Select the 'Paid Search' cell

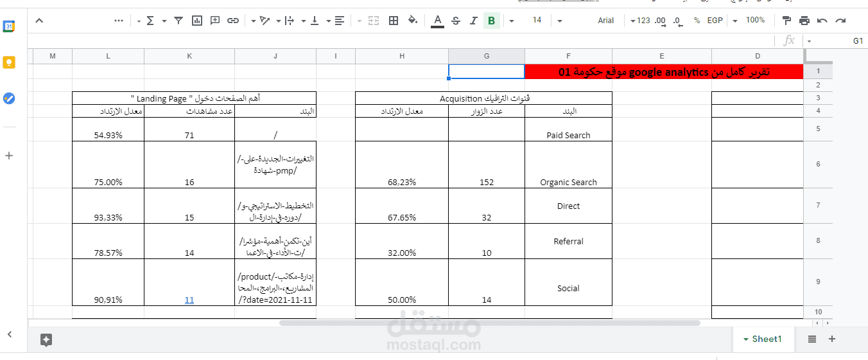[568, 129]
